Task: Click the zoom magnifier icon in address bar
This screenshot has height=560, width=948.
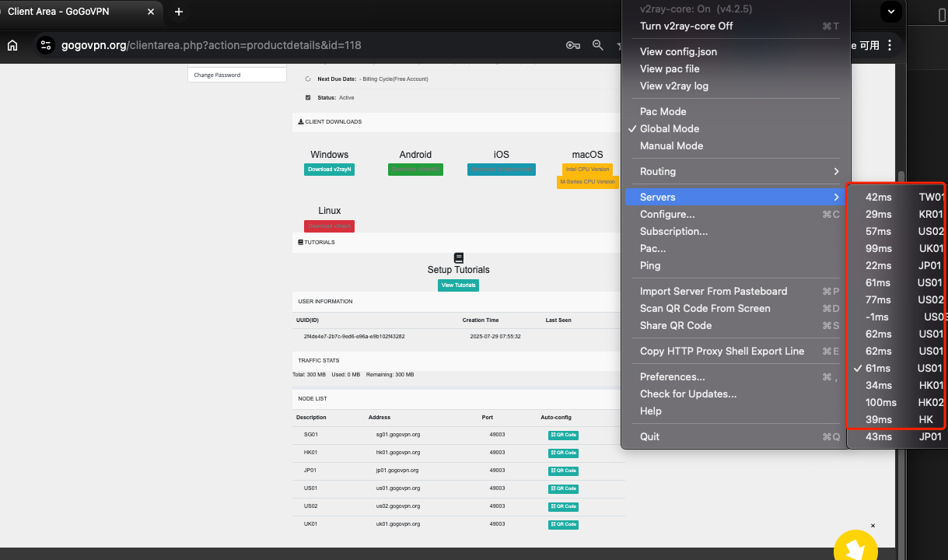Action: (x=598, y=45)
